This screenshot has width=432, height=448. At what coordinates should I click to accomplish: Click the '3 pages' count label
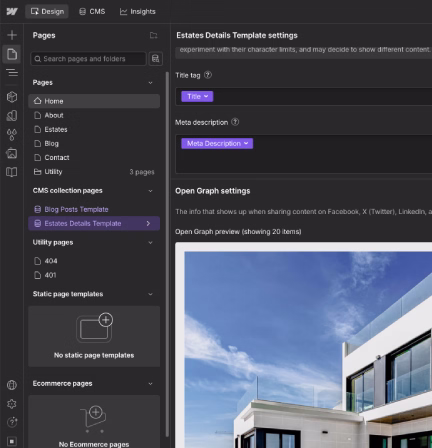click(142, 172)
